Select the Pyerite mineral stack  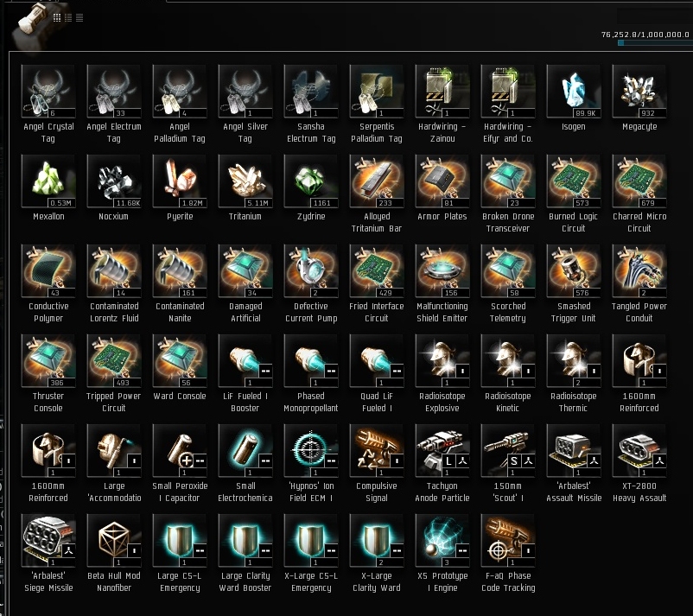click(180, 181)
